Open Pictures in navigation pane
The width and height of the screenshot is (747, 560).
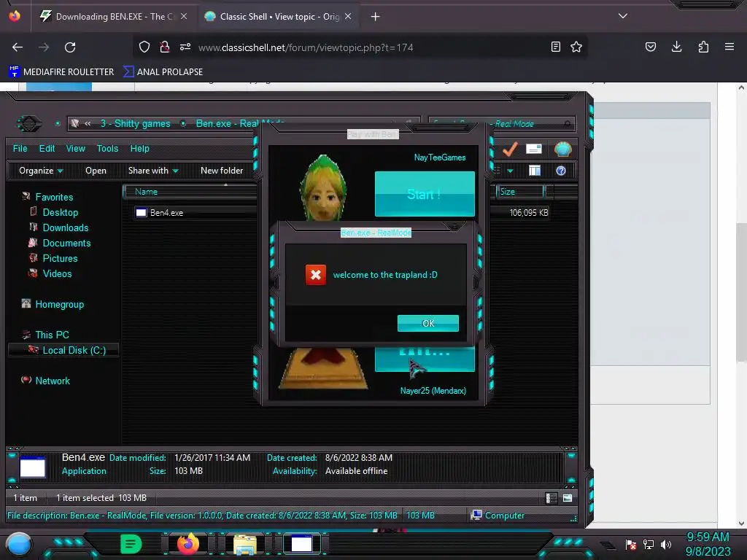60,258
